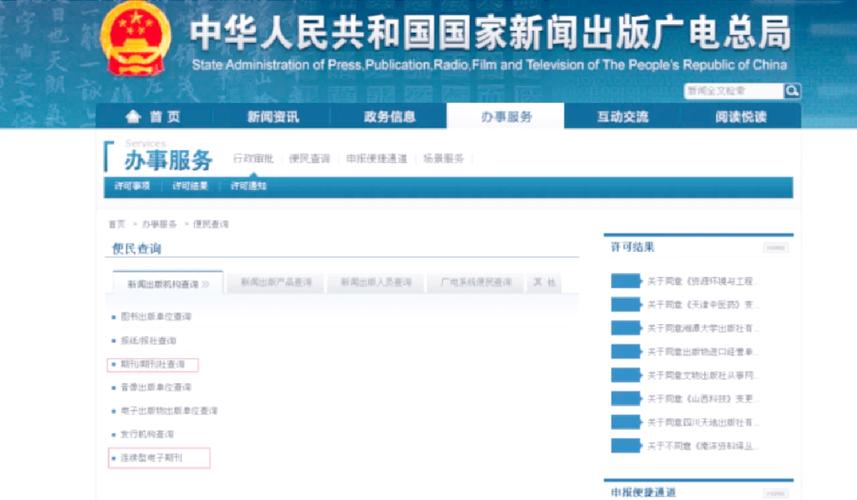Select 申报便捷通道 in the services sub-menu
The width and height of the screenshot is (857, 500).
pyautogui.click(x=377, y=158)
